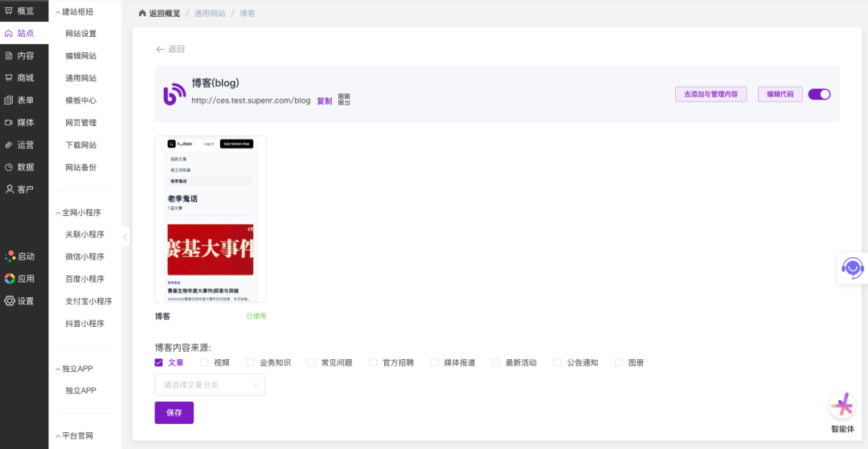Toggle the blog enable switch off
Image resolution: width=868 pixels, height=449 pixels.
point(819,94)
